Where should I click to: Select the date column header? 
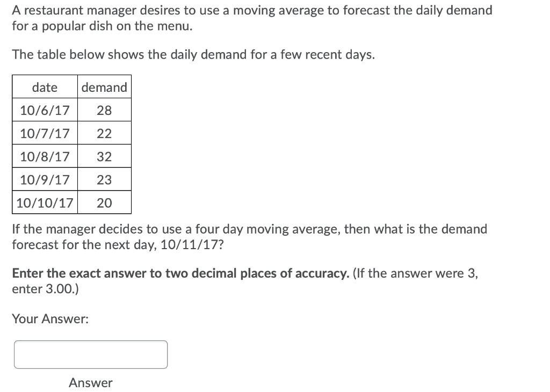44,87
